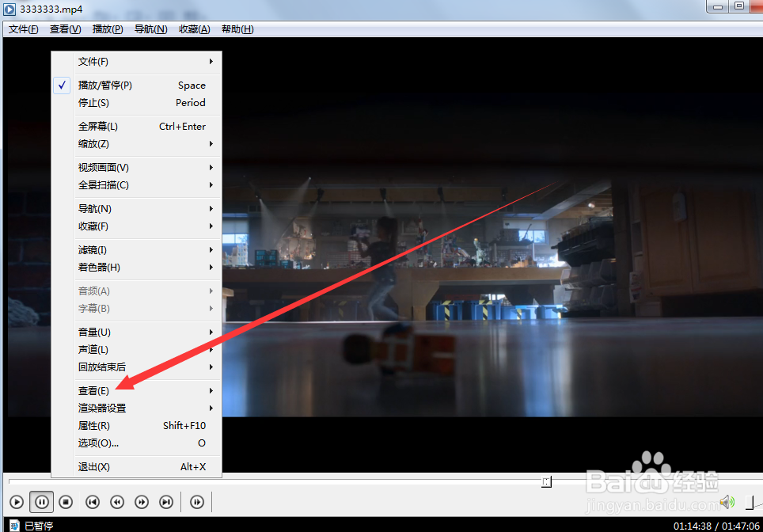This screenshot has width=763, height=532.
Task: Click the 3333333.mp4 window title
Action: pyautogui.click(x=51, y=9)
